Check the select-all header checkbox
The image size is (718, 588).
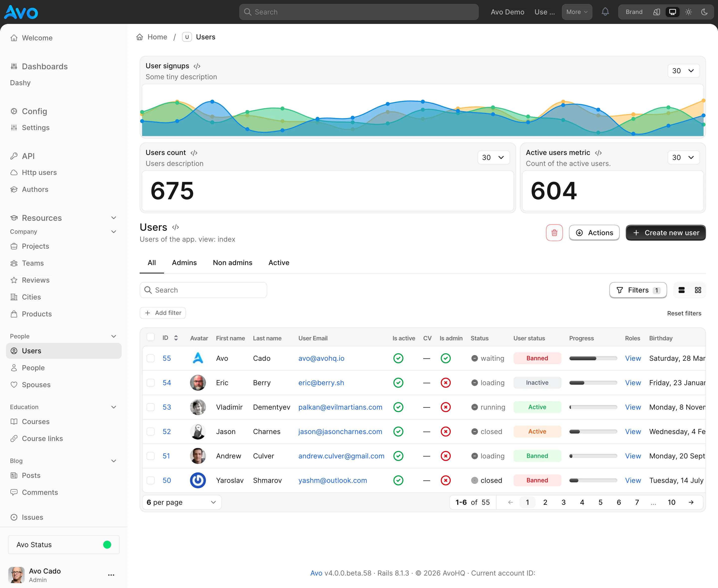pyautogui.click(x=150, y=337)
